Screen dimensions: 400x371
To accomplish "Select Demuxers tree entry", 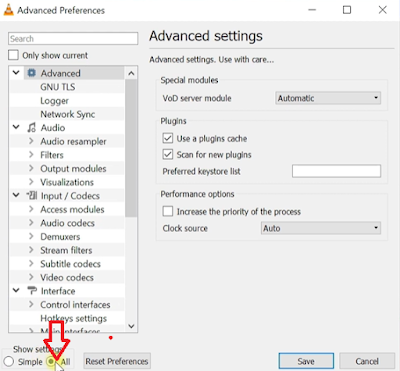I will [60, 237].
